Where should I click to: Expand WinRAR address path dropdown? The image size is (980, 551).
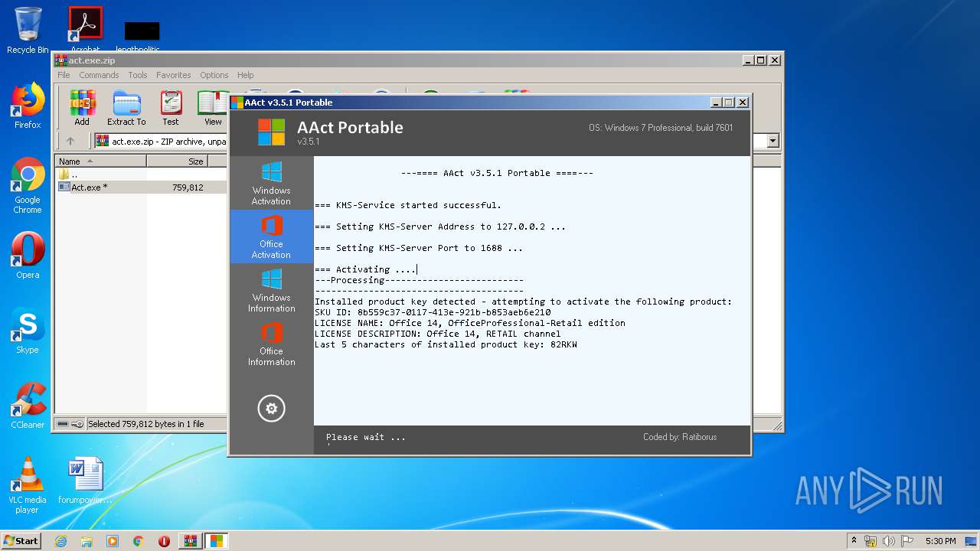click(x=773, y=141)
